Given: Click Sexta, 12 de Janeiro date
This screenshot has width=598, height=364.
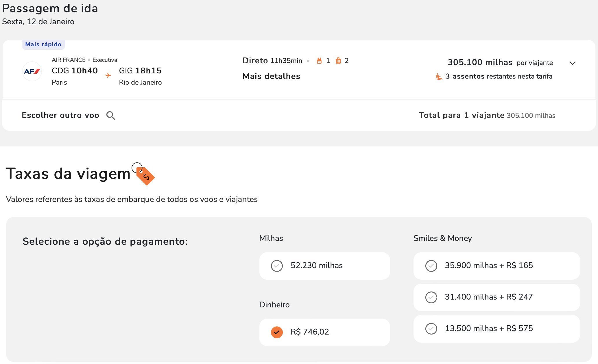Looking at the screenshot, I should point(38,22).
